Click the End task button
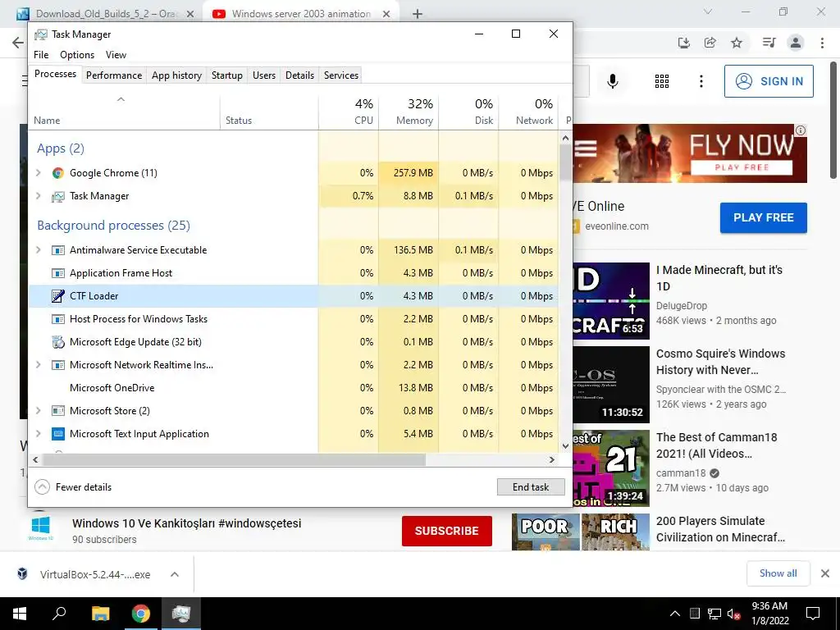Image resolution: width=840 pixels, height=630 pixels. (531, 487)
